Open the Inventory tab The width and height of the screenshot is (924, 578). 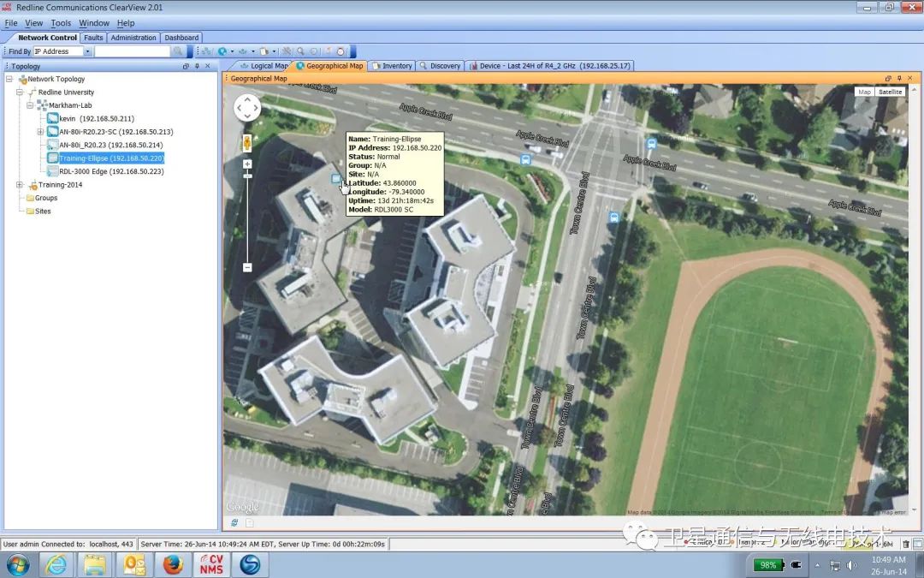tap(392, 66)
